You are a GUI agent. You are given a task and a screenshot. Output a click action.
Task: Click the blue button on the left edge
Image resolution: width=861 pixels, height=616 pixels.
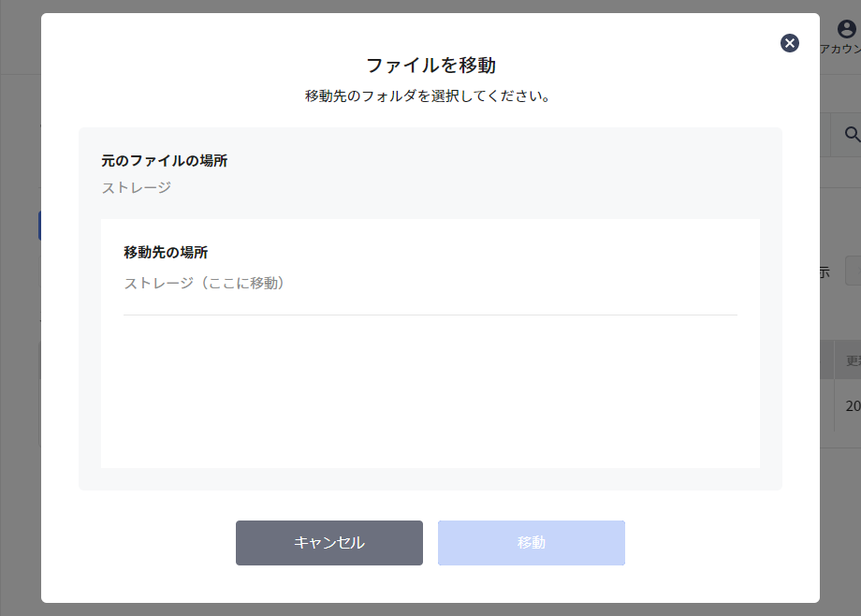tap(39, 225)
